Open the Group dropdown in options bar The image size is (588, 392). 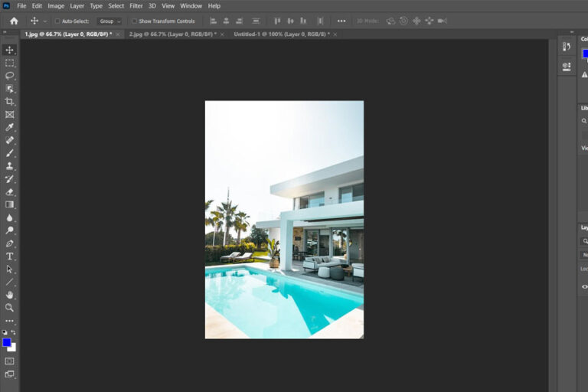pyautogui.click(x=109, y=21)
